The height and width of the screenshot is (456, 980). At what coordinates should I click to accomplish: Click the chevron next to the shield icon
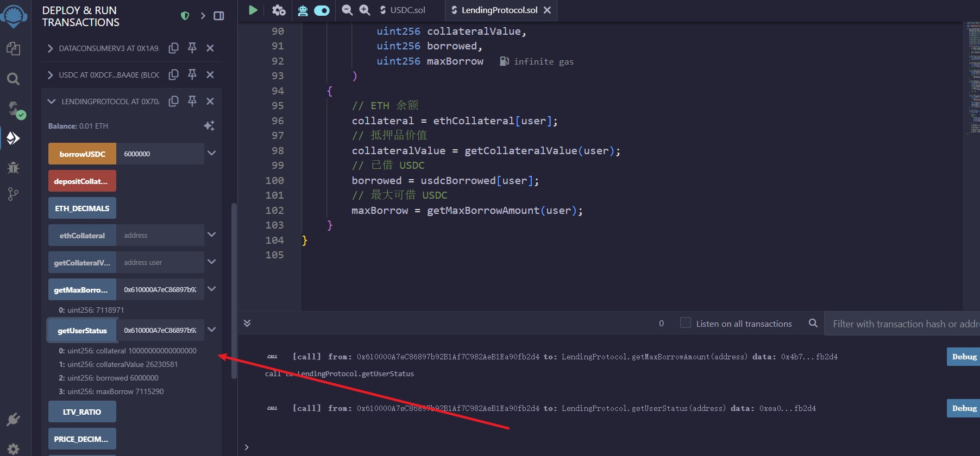[203, 16]
